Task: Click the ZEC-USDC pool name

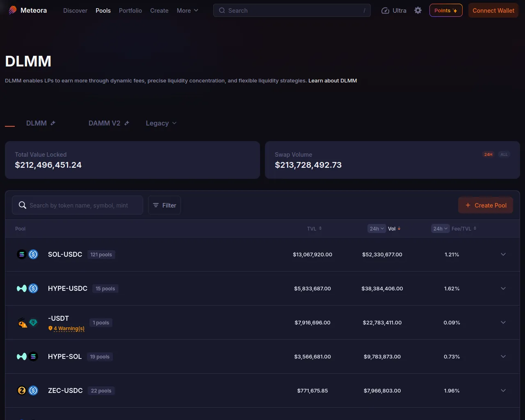Action: click(65, 390)
